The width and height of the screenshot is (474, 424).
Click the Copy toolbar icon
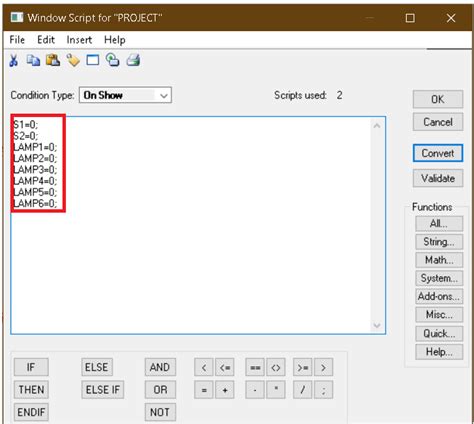point(33,61)
